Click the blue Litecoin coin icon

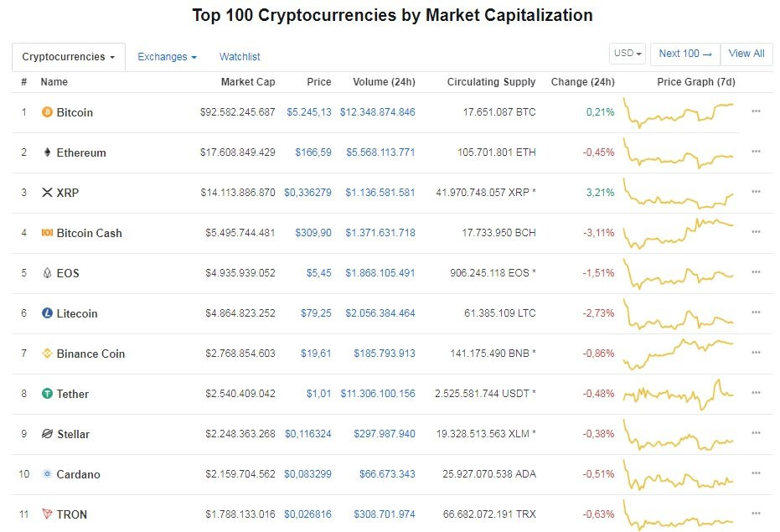[47, 313]
